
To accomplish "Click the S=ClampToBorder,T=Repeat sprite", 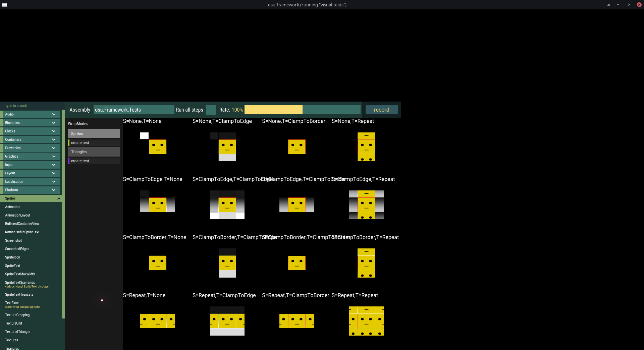I will click(x=366, y=263).
